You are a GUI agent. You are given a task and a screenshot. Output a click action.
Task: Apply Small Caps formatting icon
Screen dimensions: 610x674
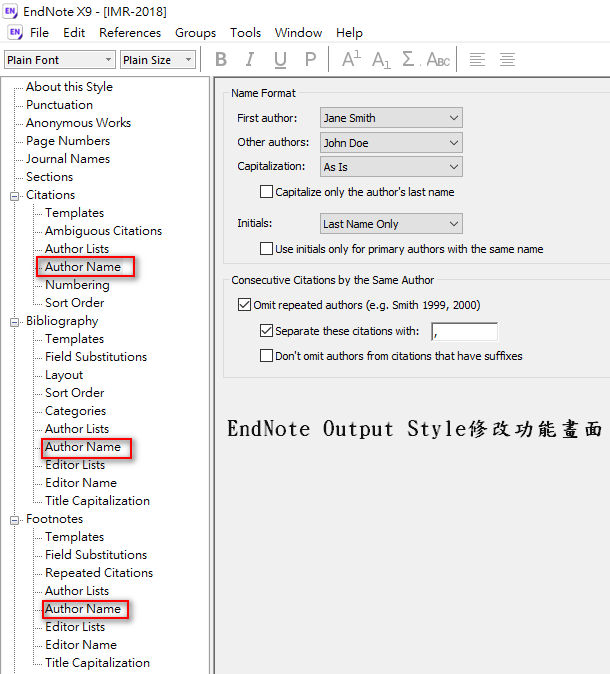point(438,59)
